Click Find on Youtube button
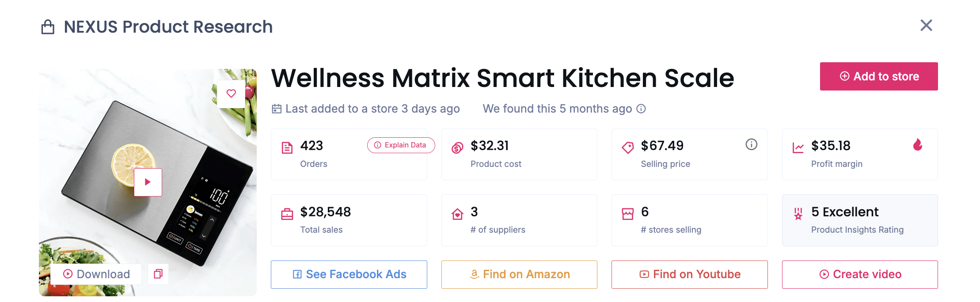Screen dimensions: 980x302 689,275
